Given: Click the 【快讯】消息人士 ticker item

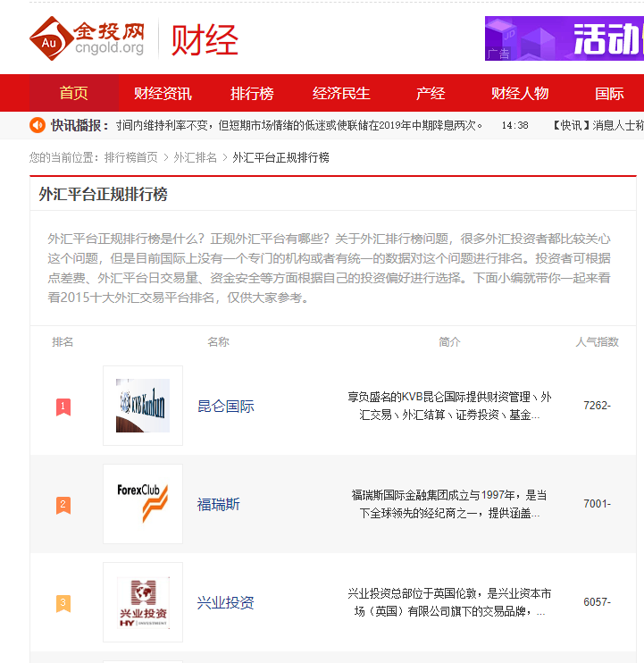Looking at the screenshot, I should 598,126.
